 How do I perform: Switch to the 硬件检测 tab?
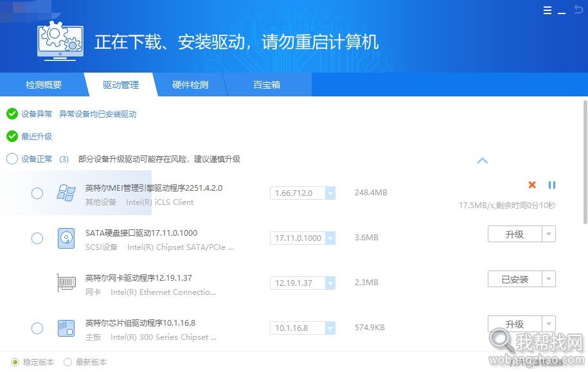coord(190,85)
